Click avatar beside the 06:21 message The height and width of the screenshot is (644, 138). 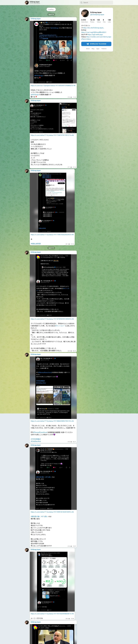(x=27, y=355)
